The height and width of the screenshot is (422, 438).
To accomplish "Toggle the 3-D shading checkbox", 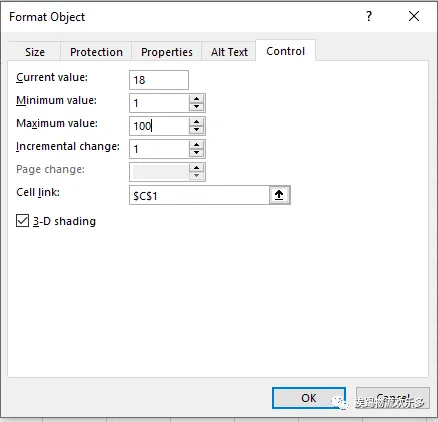I will point(22,221).
